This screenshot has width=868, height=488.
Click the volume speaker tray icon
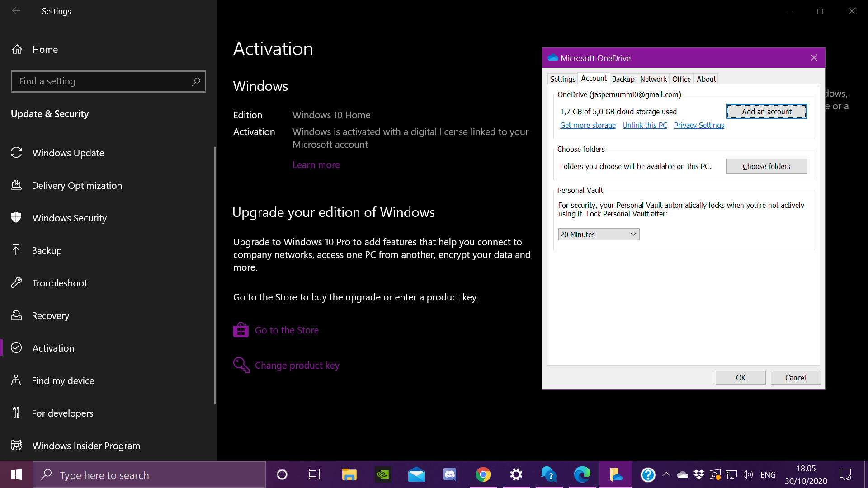(748, 474)
